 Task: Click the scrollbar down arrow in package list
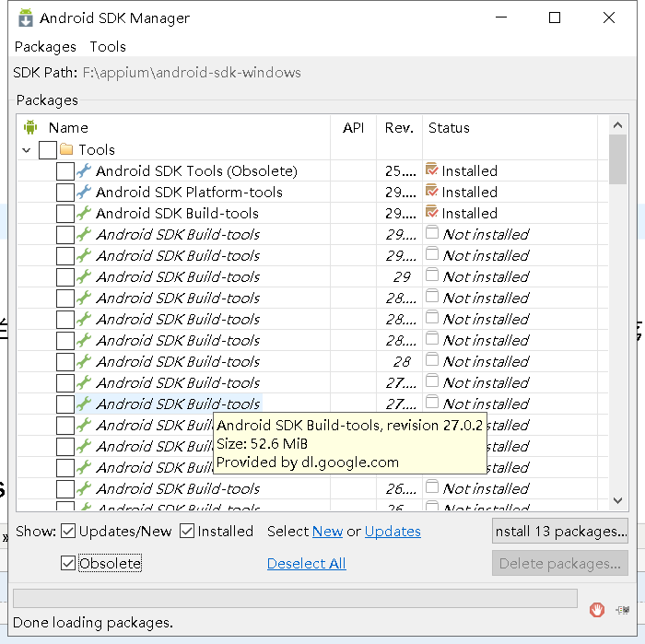click(x=617, y=500)
